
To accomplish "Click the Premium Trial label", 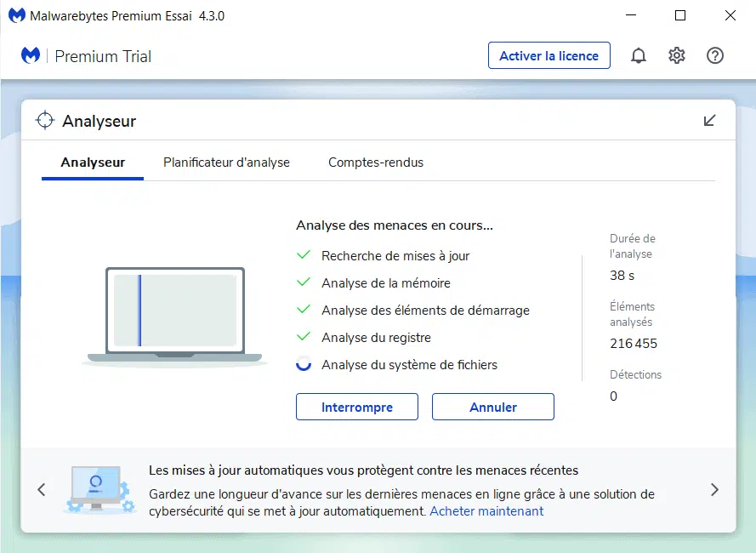I will pyautogui.click(x=103, y=56).
